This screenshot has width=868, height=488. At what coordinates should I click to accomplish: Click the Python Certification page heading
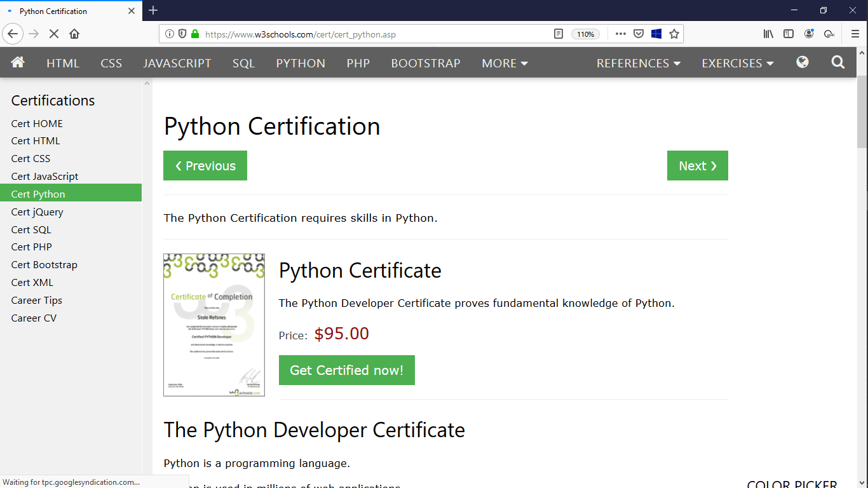coord(272,126)
